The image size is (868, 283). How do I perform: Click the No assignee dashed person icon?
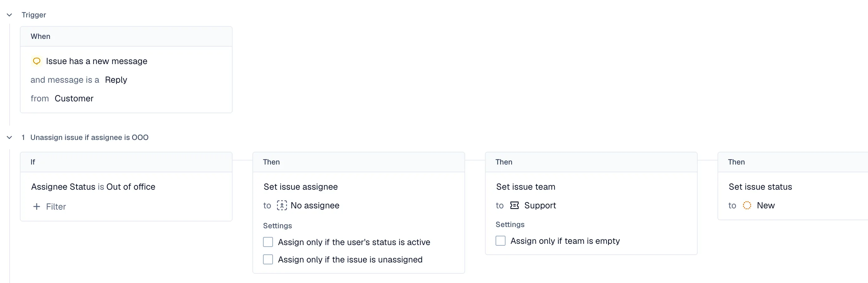coord(282,205)
